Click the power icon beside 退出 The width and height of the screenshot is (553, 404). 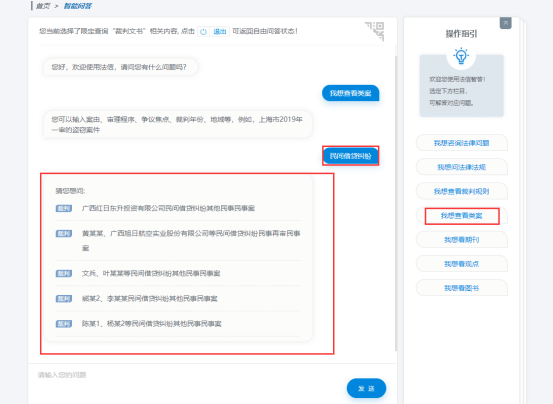(x=203, y=32)
